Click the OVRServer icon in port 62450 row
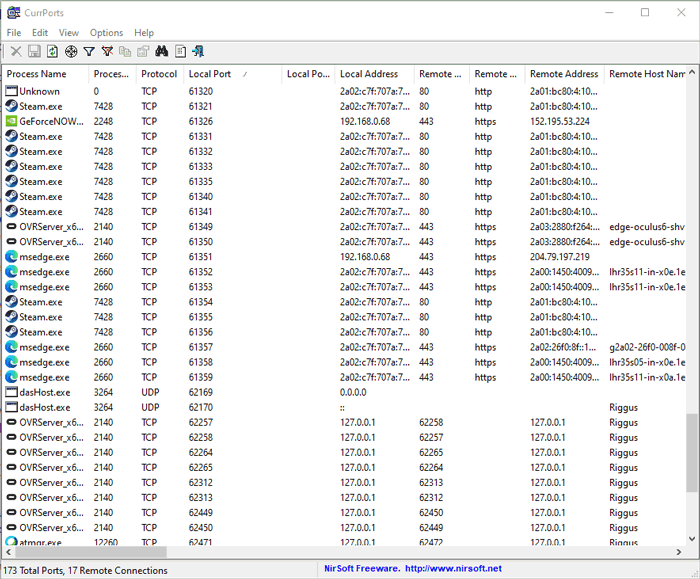Viewport: 700px width, 579px height. click(x=11, y=527)
